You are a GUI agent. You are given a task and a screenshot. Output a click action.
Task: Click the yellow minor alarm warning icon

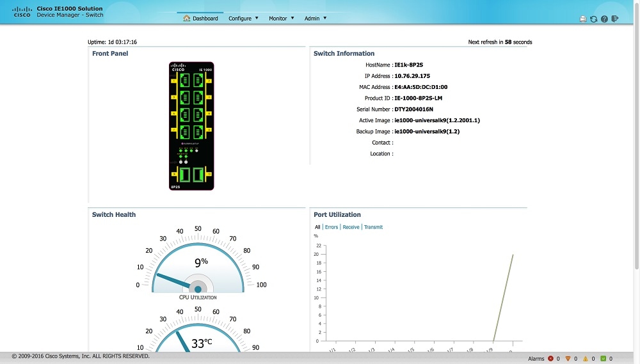pyautogui.click(x=585, y=359)
